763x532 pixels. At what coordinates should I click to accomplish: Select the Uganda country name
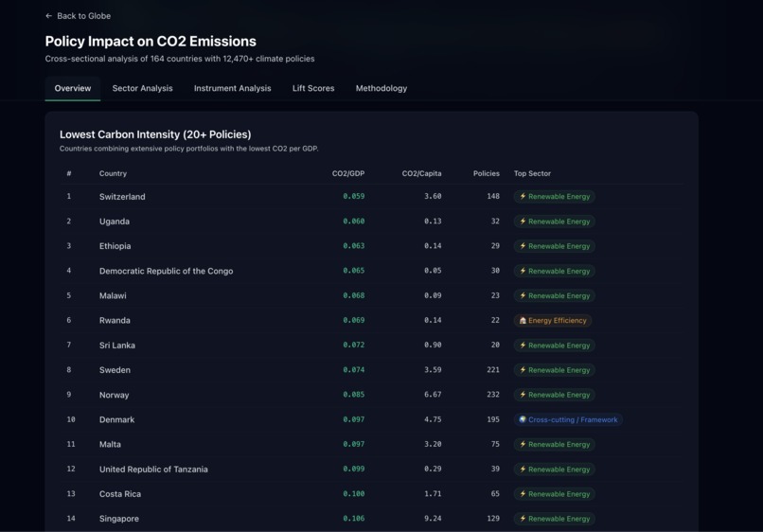click(115, 222)
